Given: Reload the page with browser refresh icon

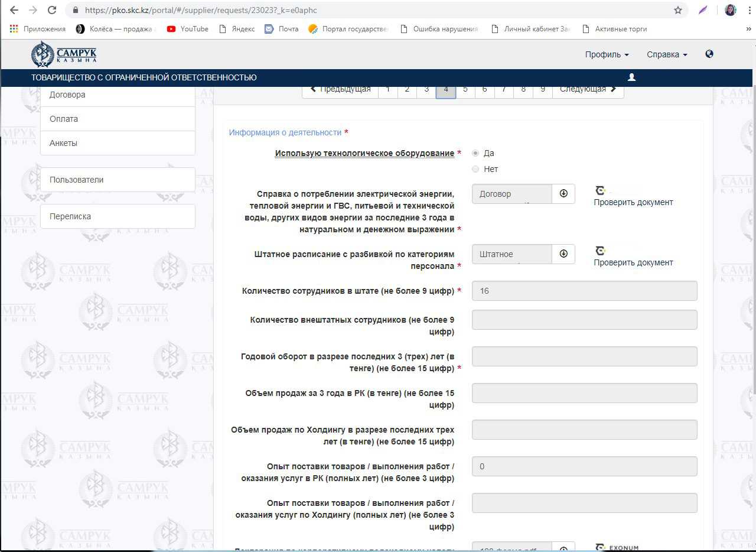Looking at the screenshot, I should pyautogui.click(x=52, y=10).
